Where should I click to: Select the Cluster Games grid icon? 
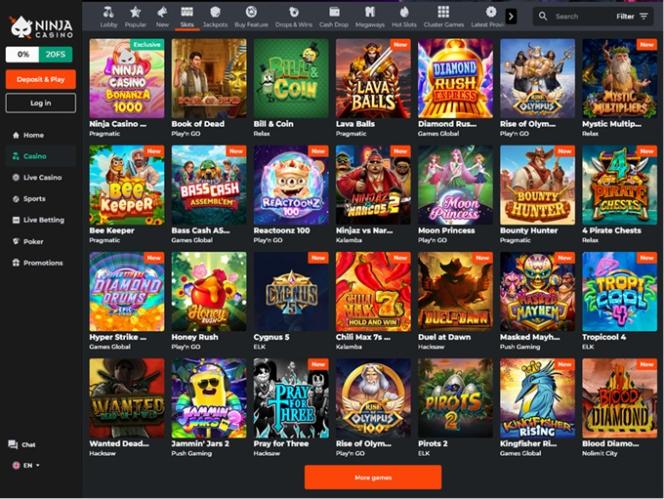443,12
